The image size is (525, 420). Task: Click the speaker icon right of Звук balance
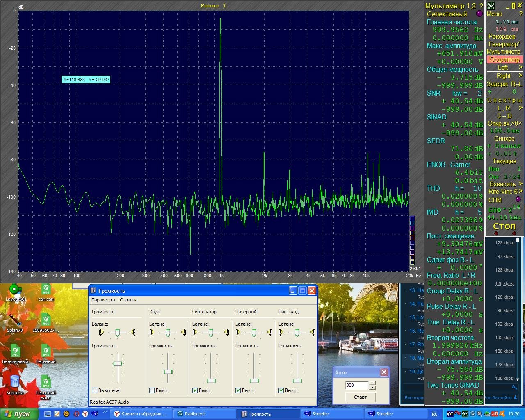pyautogui.click(x=183, y=332)
